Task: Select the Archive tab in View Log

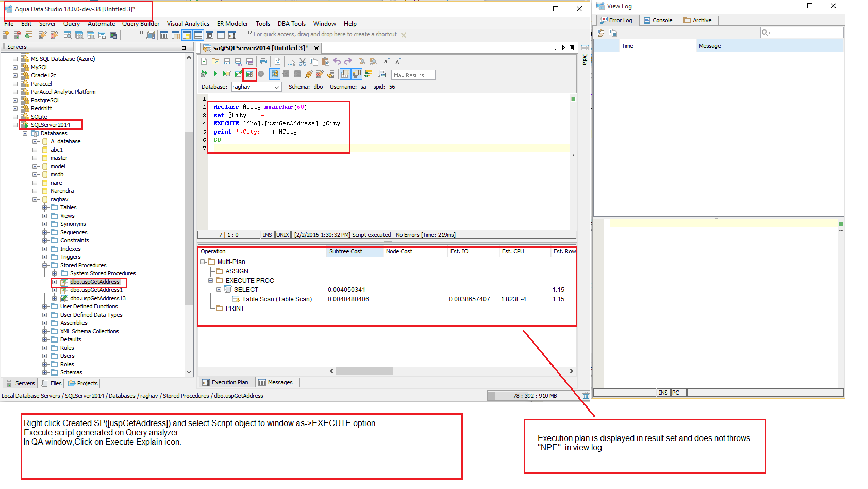Action: tap(698, 20)
